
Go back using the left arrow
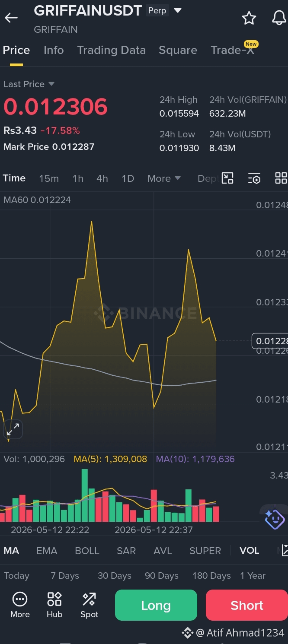coord(11,18)
